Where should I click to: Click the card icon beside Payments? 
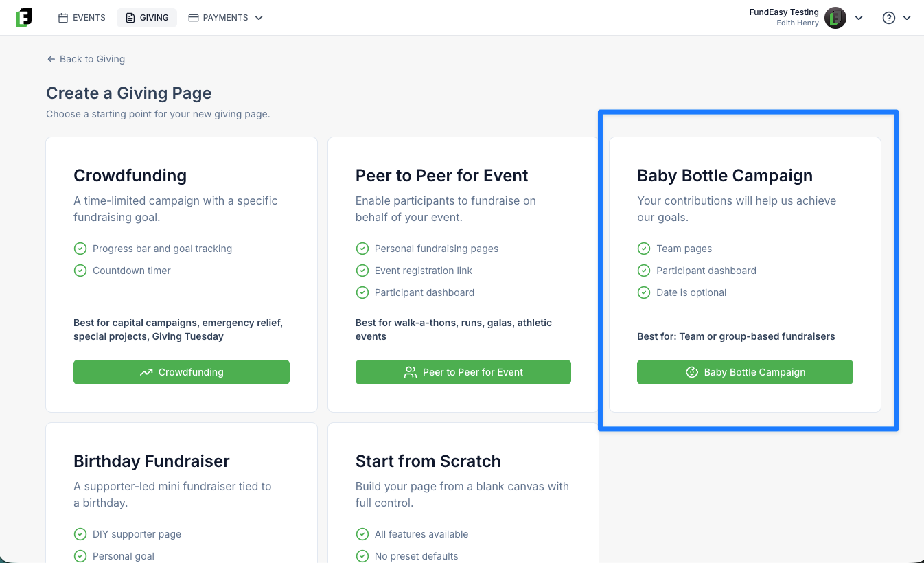(194, 18)
